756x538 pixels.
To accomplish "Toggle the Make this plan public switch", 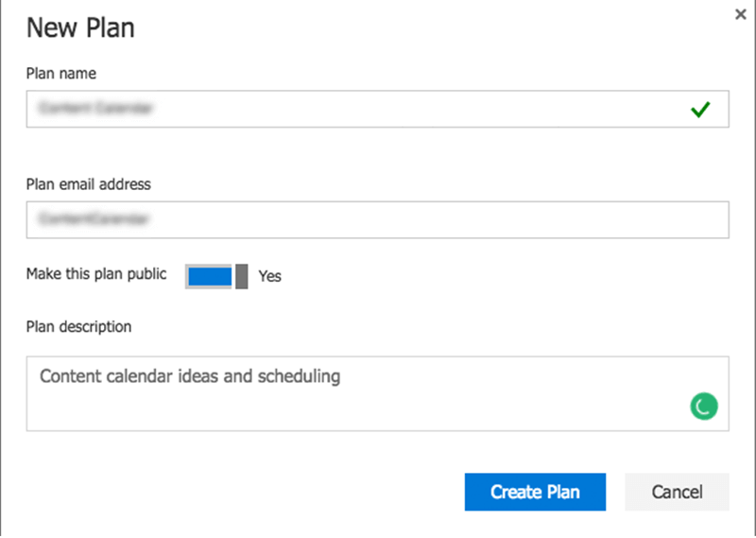I will pyautogui.click(x=216, y=276).
